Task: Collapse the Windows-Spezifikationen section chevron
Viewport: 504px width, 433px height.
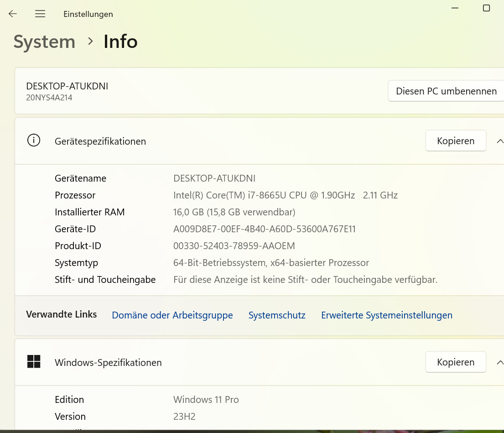Action: click(x=500, y=362)
